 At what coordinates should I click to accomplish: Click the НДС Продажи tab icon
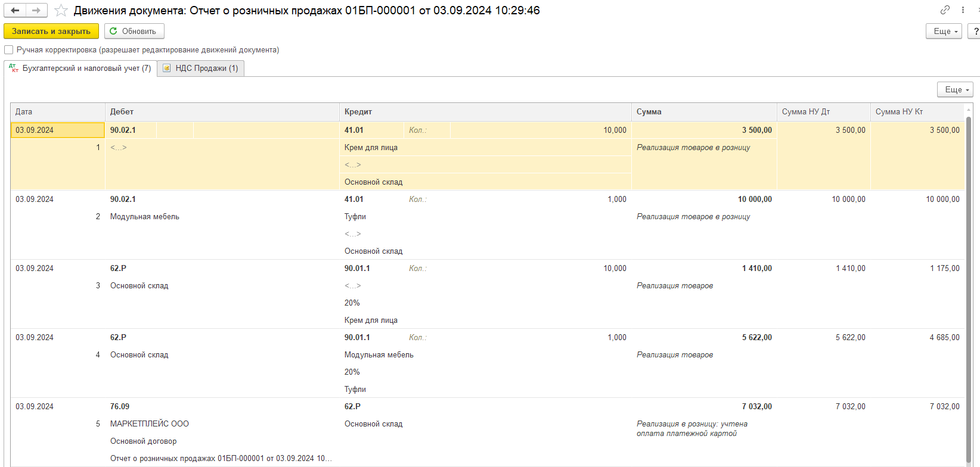coord(167,68)
